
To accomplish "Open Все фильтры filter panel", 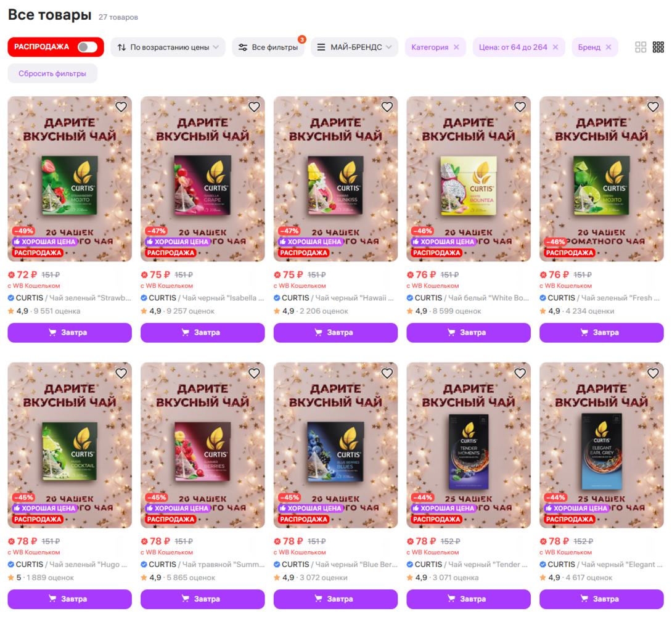I will (x=268, y=47).
